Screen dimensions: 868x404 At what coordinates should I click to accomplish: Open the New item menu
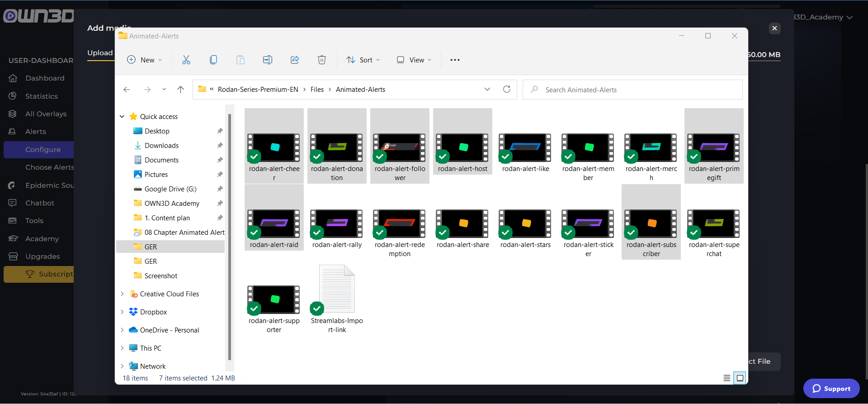[x=145, y=60]
